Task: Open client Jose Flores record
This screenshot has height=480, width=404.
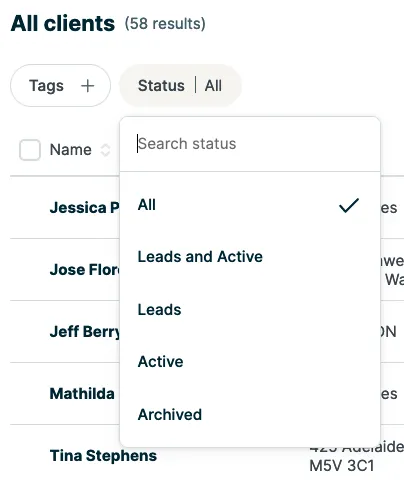Action: [85, 270]
